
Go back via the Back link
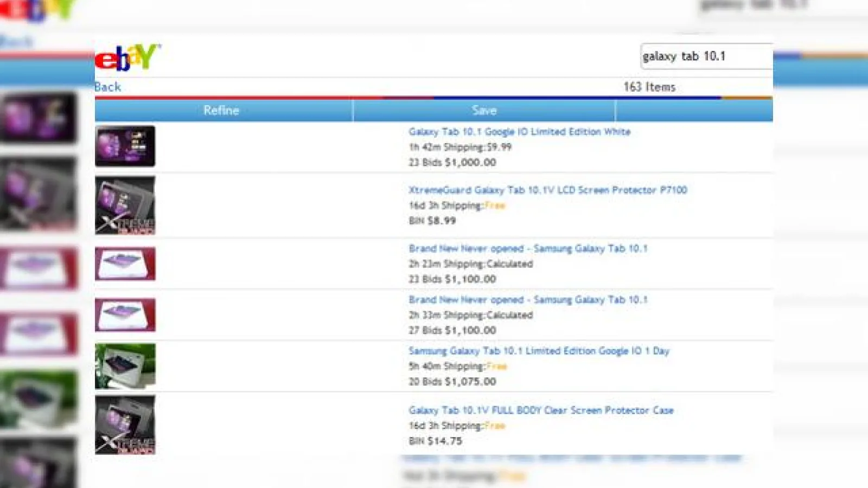[x=107, y=87]
